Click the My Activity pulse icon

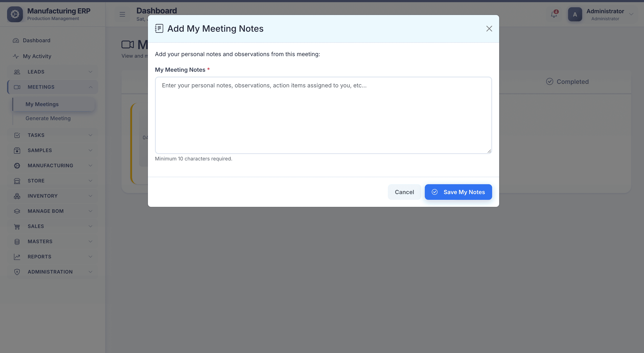16,56
